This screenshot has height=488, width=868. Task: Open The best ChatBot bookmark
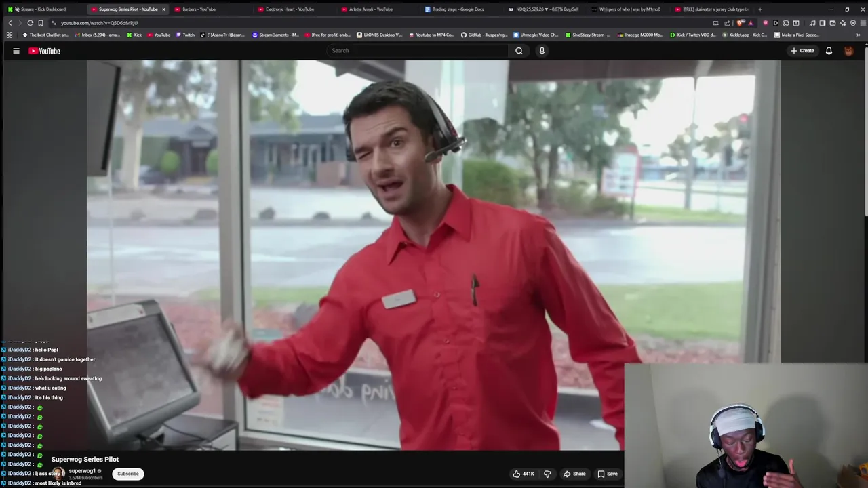click(x=46, y=35)
